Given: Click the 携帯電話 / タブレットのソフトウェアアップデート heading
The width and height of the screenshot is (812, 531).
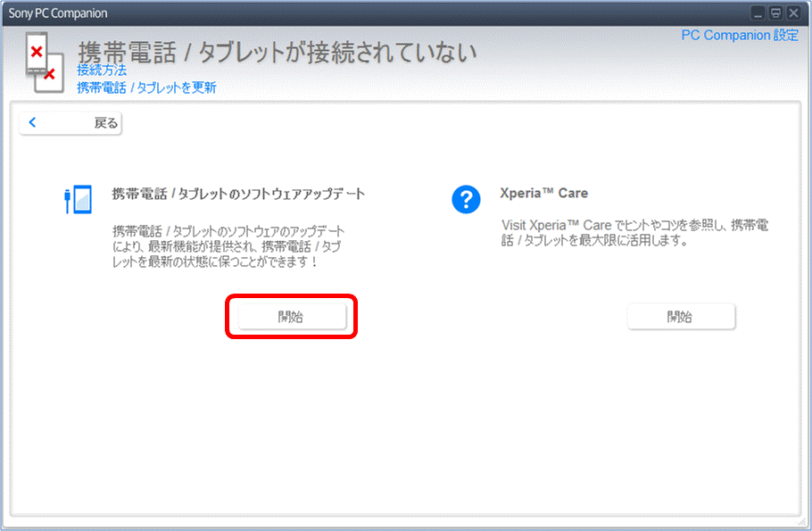Looking at the screenshot, I should pyautogui.click(x=239, y=194).
